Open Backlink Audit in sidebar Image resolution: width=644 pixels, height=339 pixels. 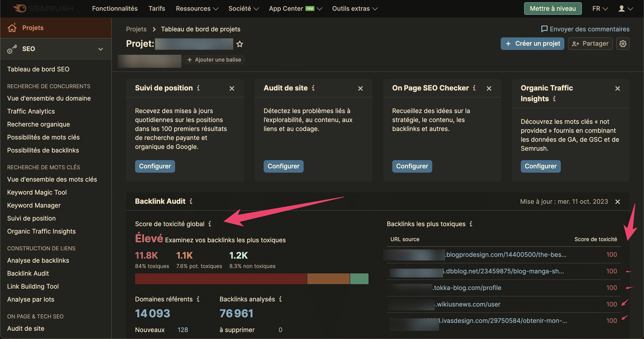28,273
